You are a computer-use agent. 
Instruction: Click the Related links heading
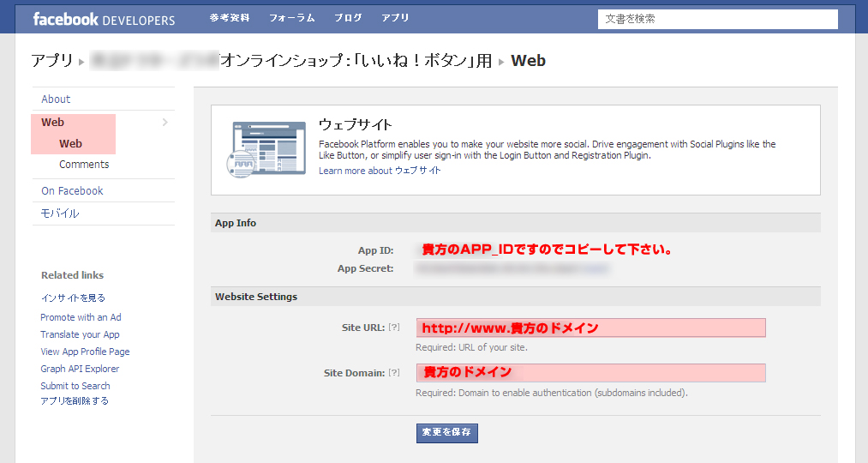click(x=73, y=275)
